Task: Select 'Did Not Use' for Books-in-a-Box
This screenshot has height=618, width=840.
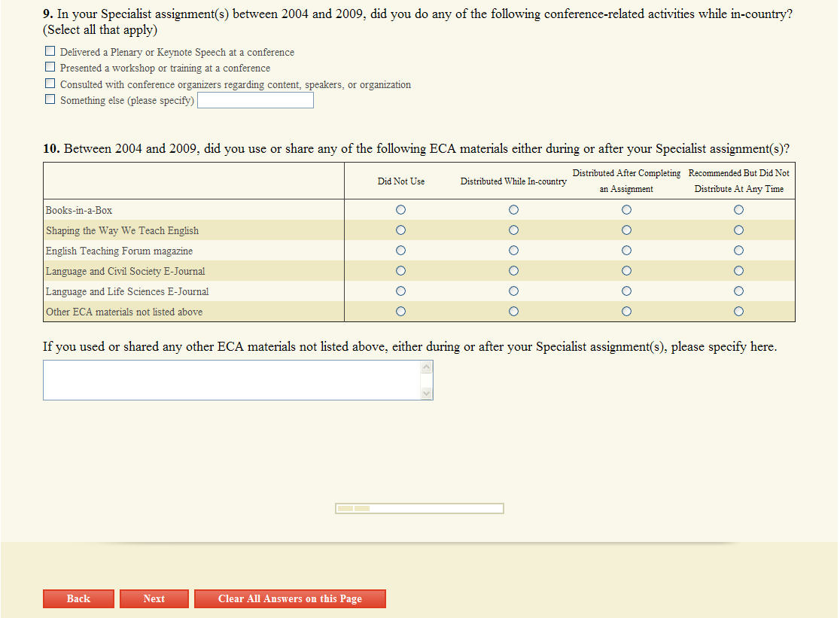Action: point(400,210)
